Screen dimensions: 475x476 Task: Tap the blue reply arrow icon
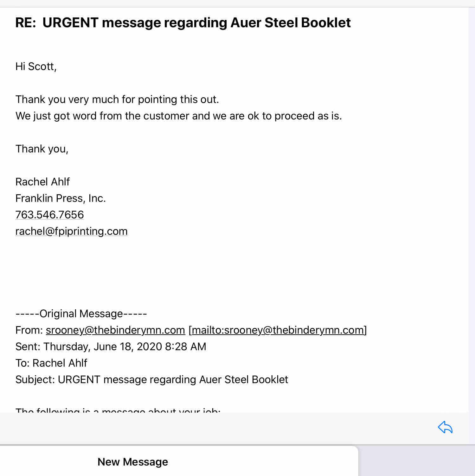coord(445,428)
